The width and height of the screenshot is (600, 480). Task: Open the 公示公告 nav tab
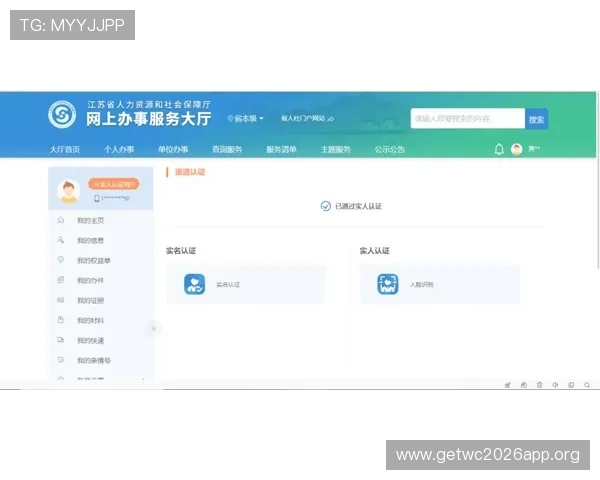(x=390, y=149)
